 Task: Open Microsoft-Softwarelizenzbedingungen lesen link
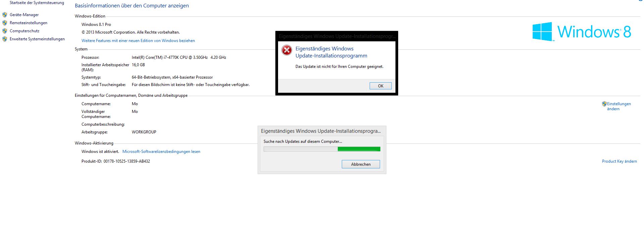(x=161, y=152)
